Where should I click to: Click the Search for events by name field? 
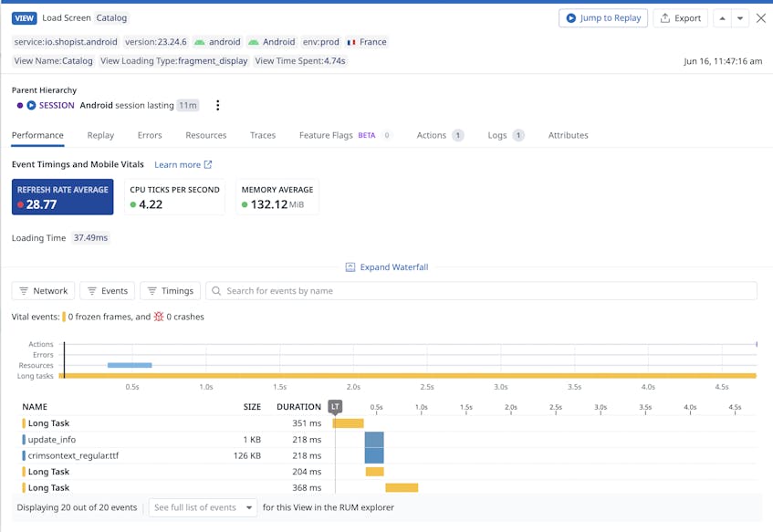(x=481, y=291)
